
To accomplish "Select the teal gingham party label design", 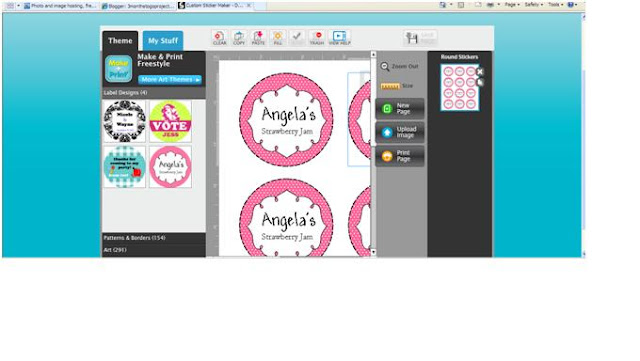I will coord(124,167).
